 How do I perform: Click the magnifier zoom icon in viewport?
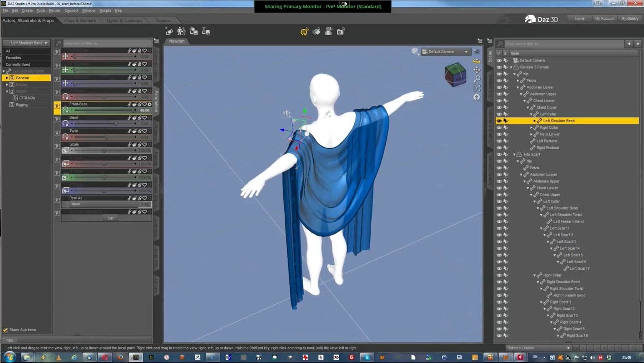click(477, 79)
